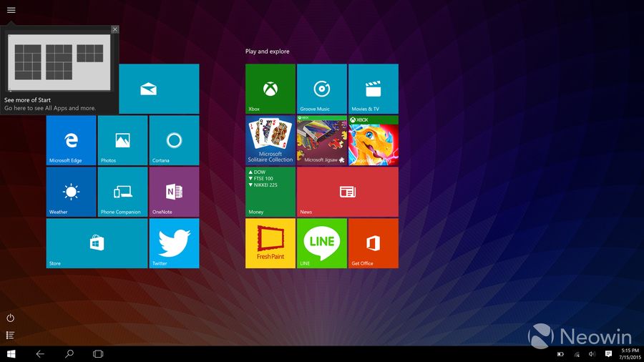Open the All Apps list icon

(10, 336)
